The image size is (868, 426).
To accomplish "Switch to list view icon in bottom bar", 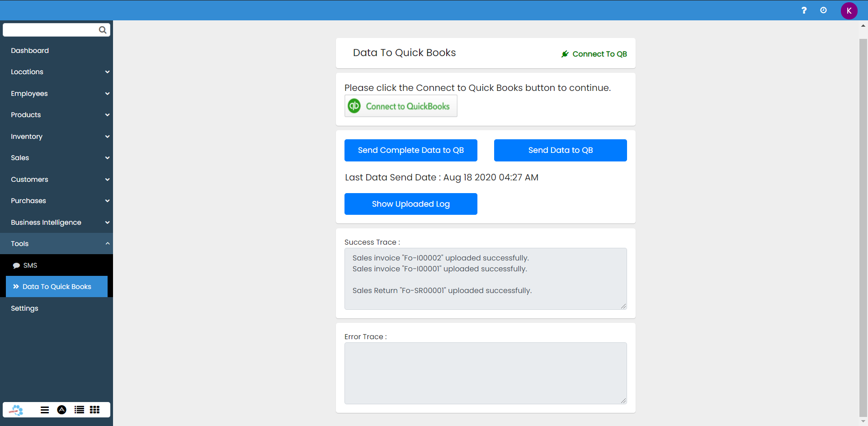I will click(x=79, y=410).
